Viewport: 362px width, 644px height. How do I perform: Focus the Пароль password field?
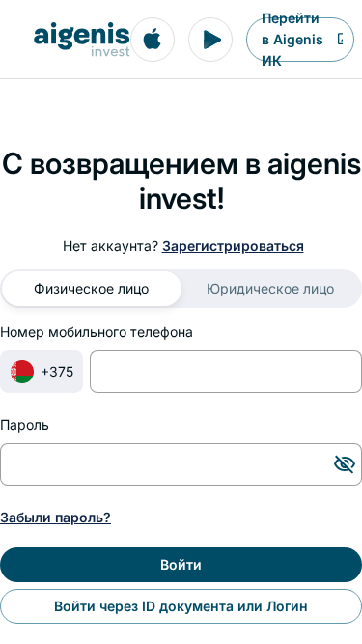coord(181,464)
